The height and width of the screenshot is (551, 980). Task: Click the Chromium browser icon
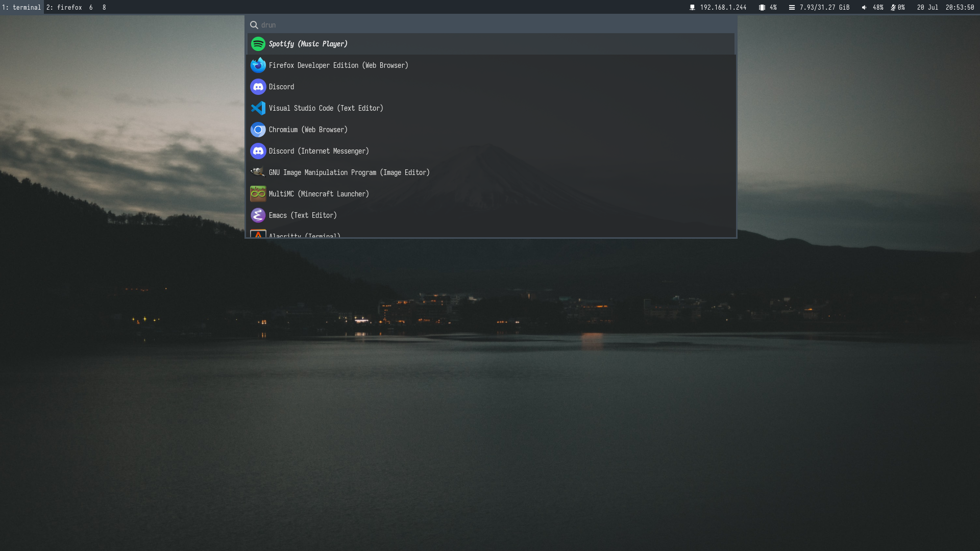(x=258, y=130)
